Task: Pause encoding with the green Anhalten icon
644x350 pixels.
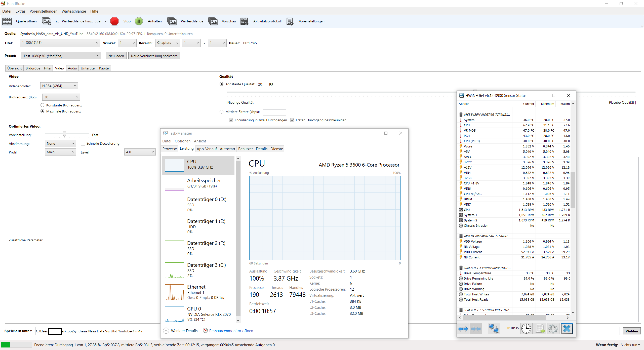Action: (139, 21)
